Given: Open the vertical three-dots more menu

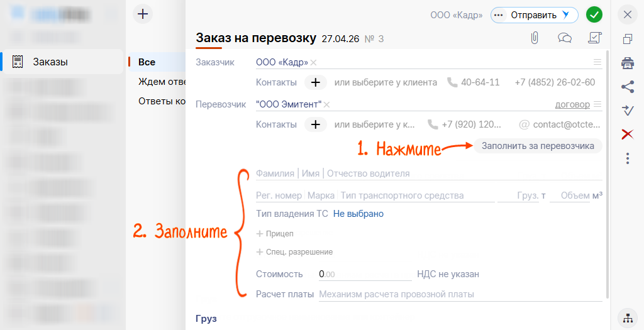Looking at the screenshot, I should coord(628,158).
